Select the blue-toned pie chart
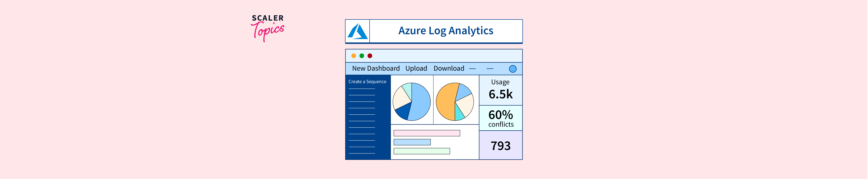 [411, 102]
